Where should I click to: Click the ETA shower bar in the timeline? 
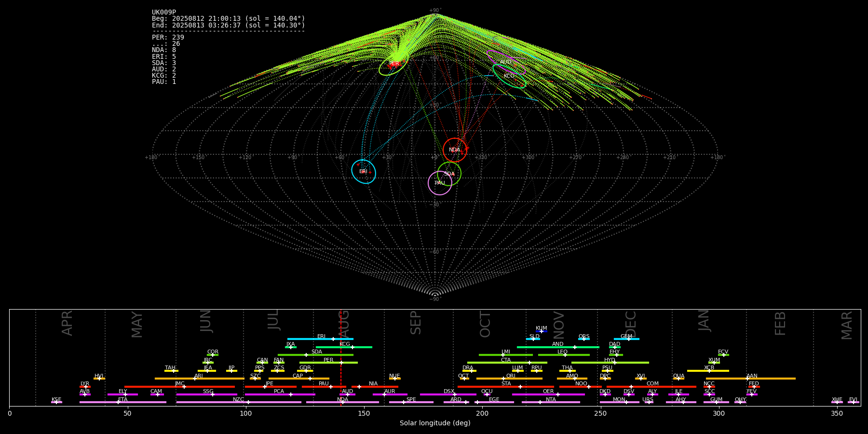pos(123,402)
